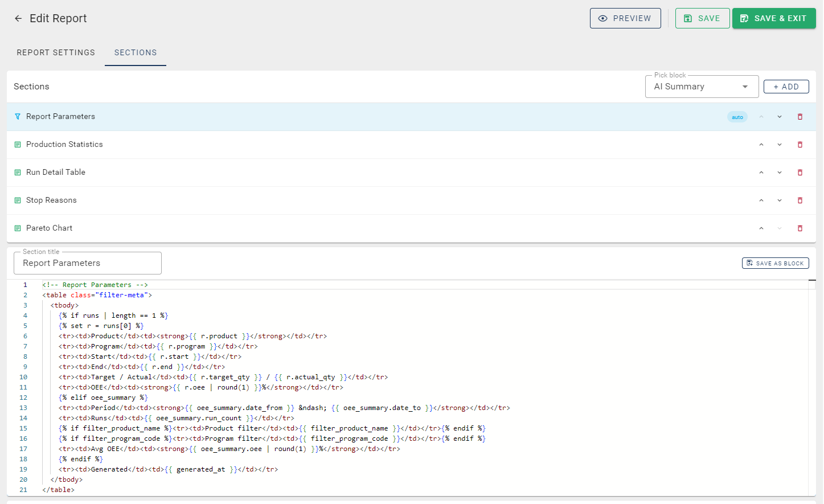Click the filter icon of Report Parameters
The height and width of the screenshot is (504, 824).
click(x=18, y=117)
